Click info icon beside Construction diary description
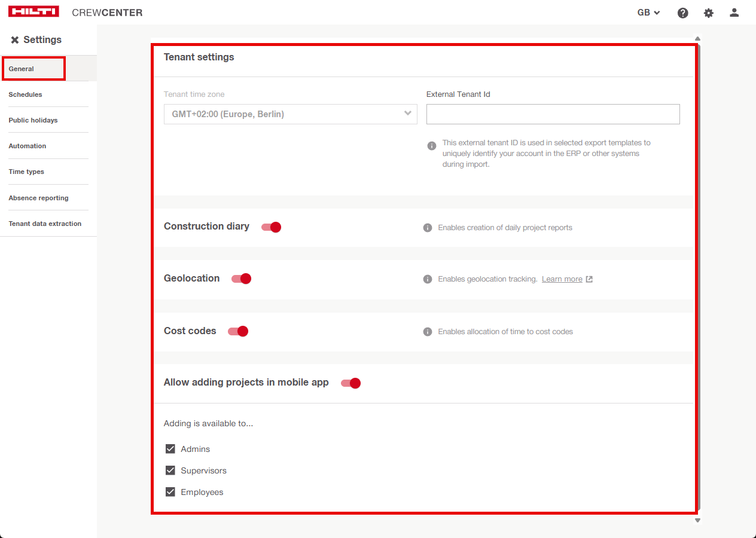Viewport: 756px width, 538px height. coord(428,228)
